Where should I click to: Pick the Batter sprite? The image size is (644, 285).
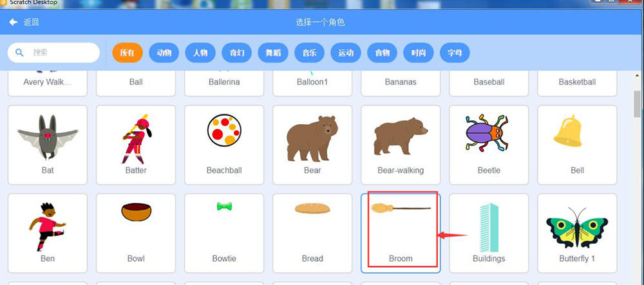pyautogui.click(x=136, y=145)
